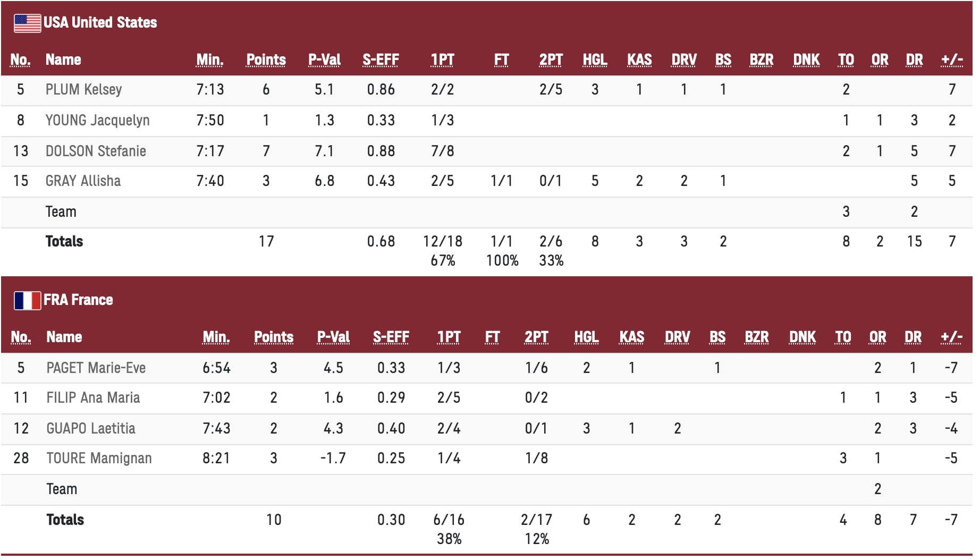Click the USA flag icon
The height and width of the screenshot is (560, 980).
pos(27,23)
